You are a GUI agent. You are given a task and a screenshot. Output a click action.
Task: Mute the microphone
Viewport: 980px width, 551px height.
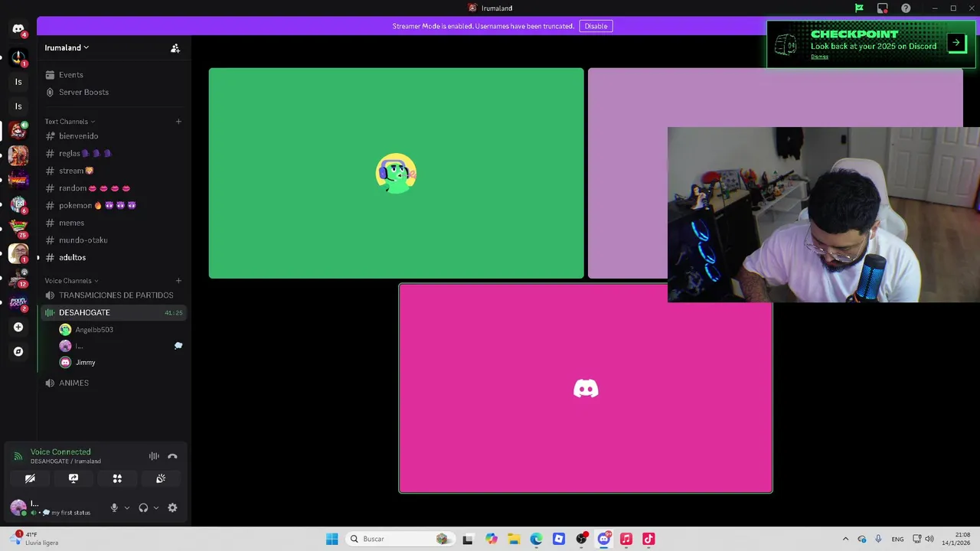point(114,507)
